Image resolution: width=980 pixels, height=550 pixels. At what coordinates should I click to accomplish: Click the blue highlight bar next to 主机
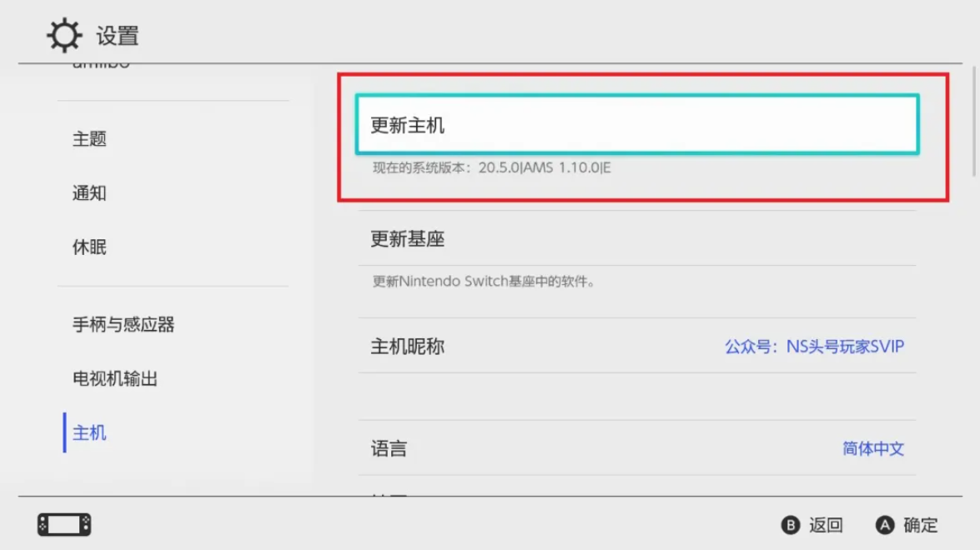tap(64, 432)
